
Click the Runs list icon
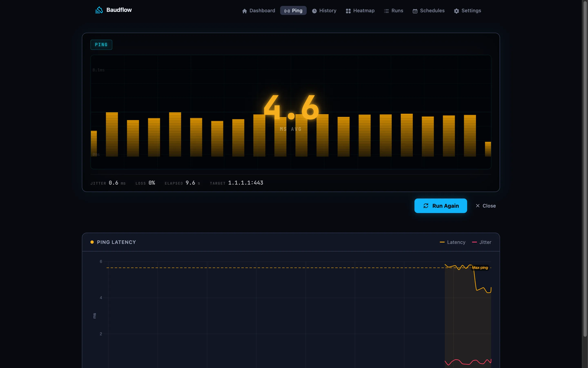[x=386, y=11]
